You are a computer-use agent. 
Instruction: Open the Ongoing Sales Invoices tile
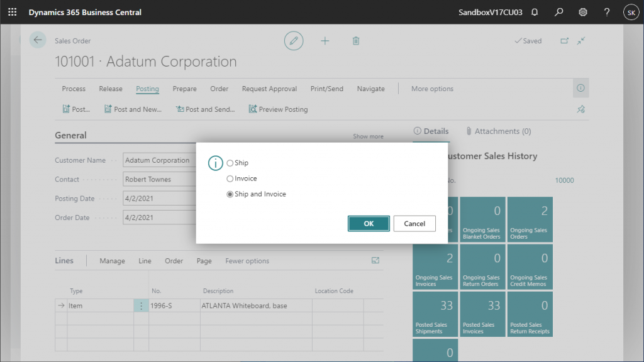435,266
